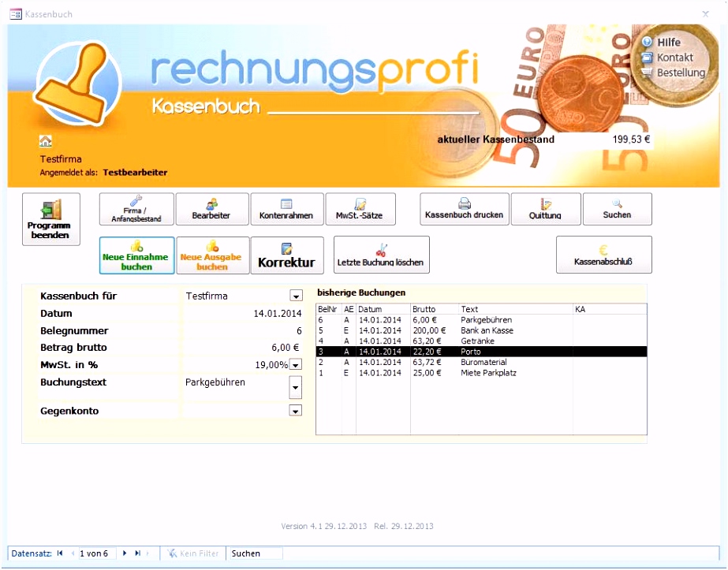Select booking row 4 Getränke
This screenshot has height=570, width=728.
[481, 341]
